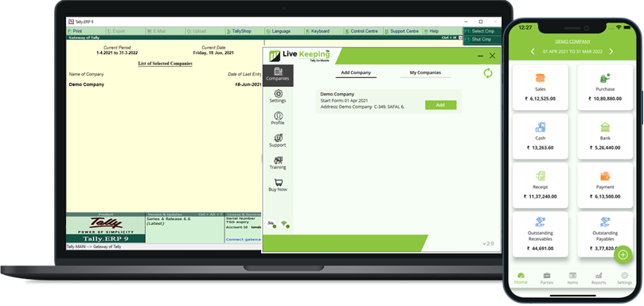Tap the Sales tile on the phone
644x306 pixels.
541,88
